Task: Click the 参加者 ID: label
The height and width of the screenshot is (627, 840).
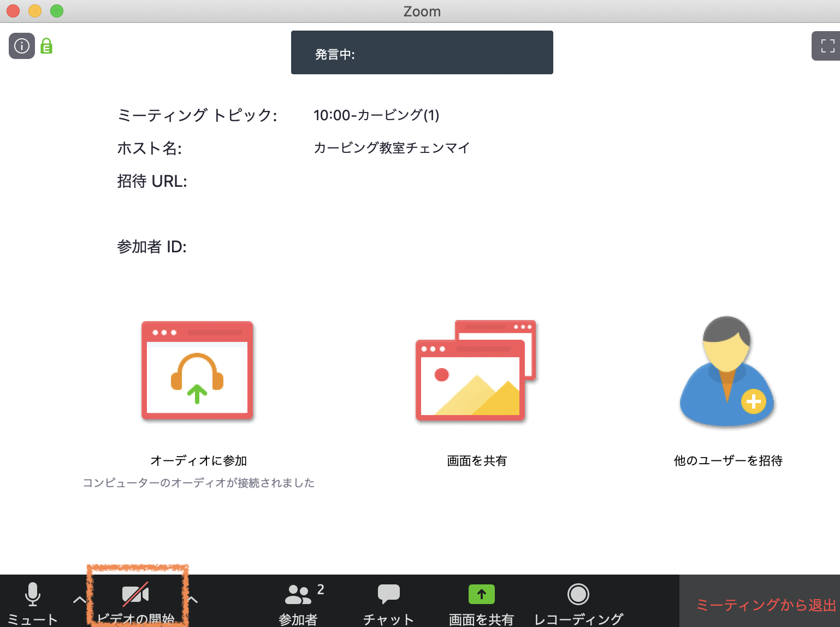Action: (x=152, y=247)
